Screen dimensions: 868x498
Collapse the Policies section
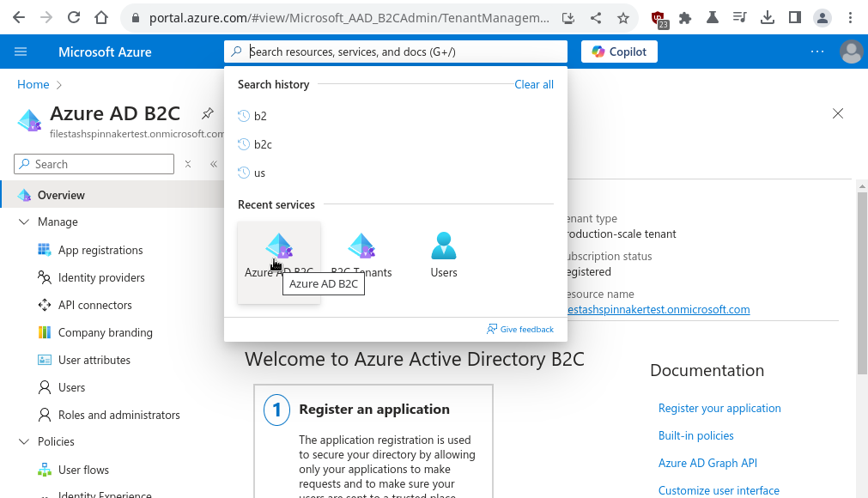click(24, 441)
